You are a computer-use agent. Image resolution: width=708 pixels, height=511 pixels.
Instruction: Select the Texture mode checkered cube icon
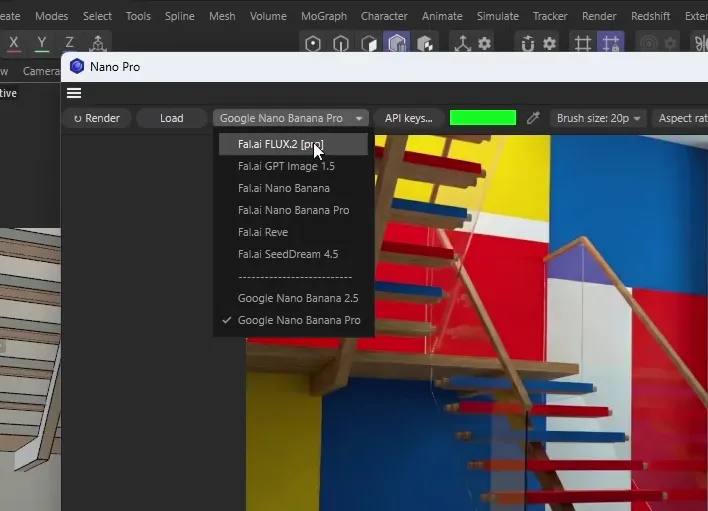425,44
